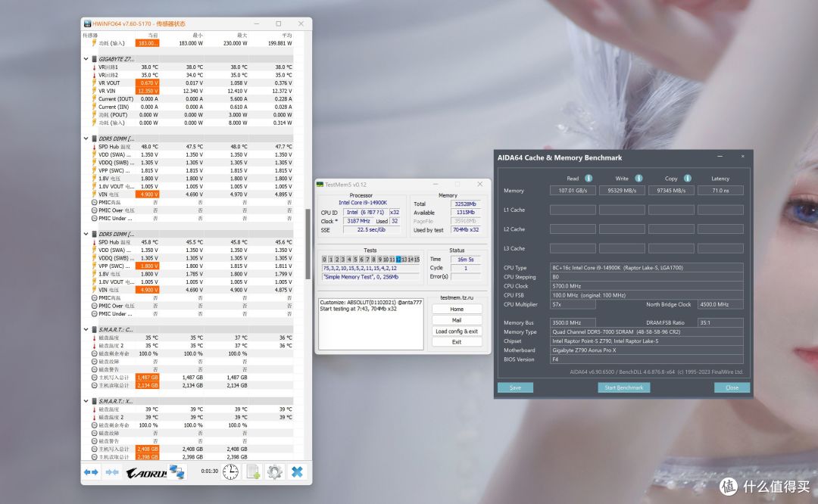The height and width of the screenshot is (504, 818).
Task: Click the HWiNFO vertical scrollbar thumb
Action: pyautogui.click(x=308, y=244)
